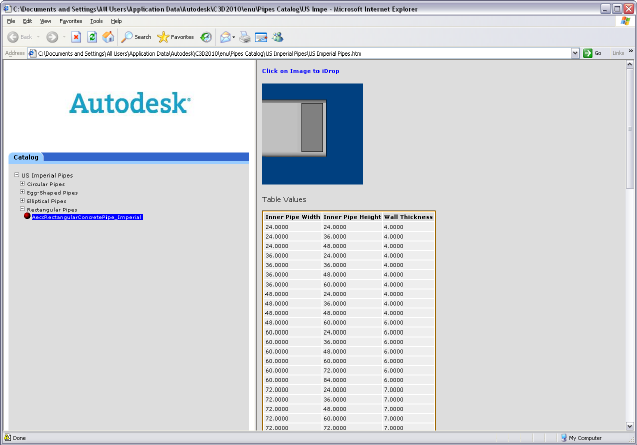The width and height of the screenshot is (637, 445).
Task: Click the Done status bar icon
Action: tap(7, 438)
